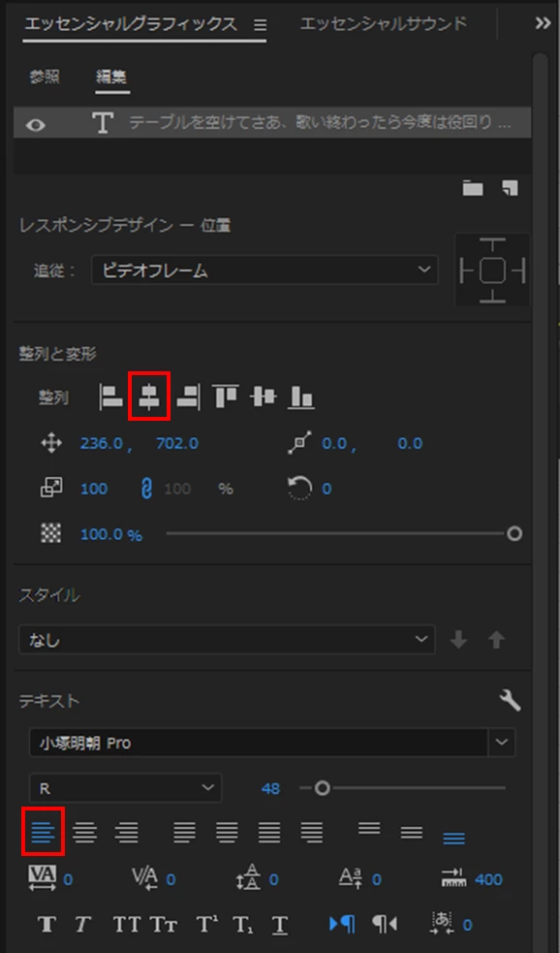Open text settings wrench icon
The image size is (560, 953).
511,701
